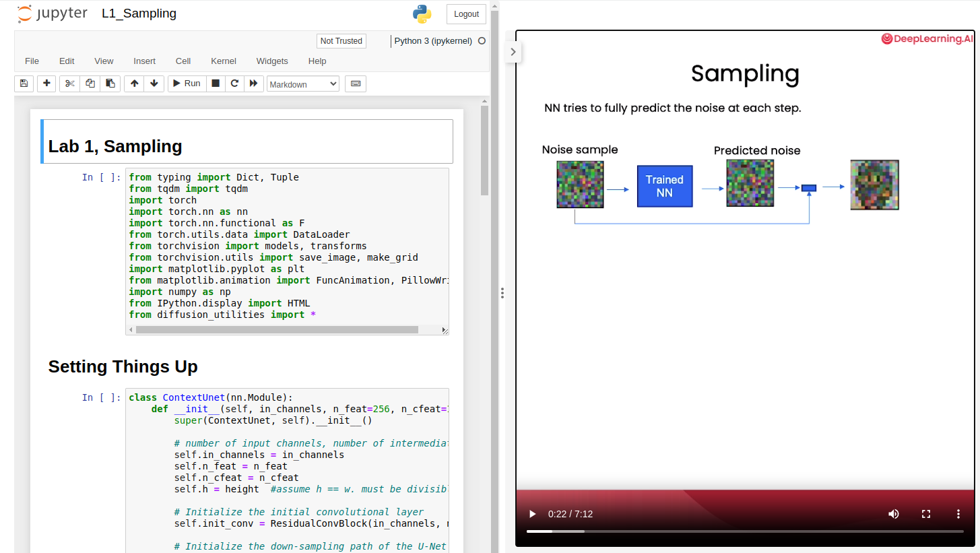The image size is (980, 553).
Task: Open the command palette keyboard icon
Action: click(356, 84)
